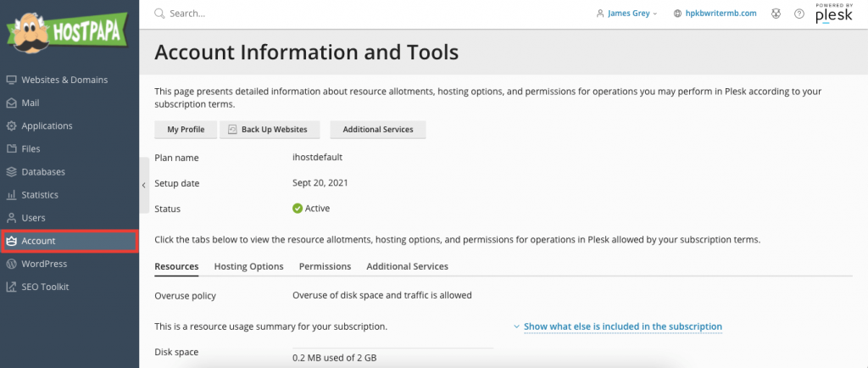The width and height of the screenshot is (868, 368).
Task: Collapse the sidebar with the arrow handle
Action: [x=144, y=186]
